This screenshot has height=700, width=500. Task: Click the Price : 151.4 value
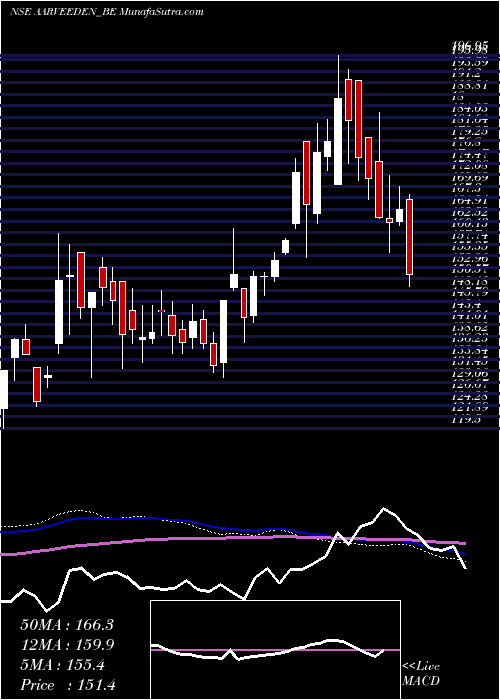[68, 685]
